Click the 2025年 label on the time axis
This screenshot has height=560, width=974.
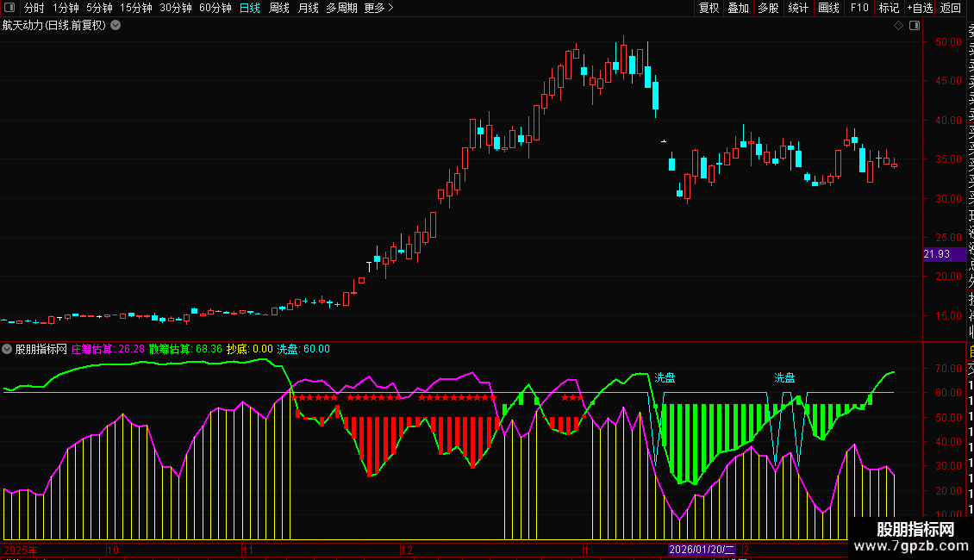pyautogui.click(x=21, y=550)
